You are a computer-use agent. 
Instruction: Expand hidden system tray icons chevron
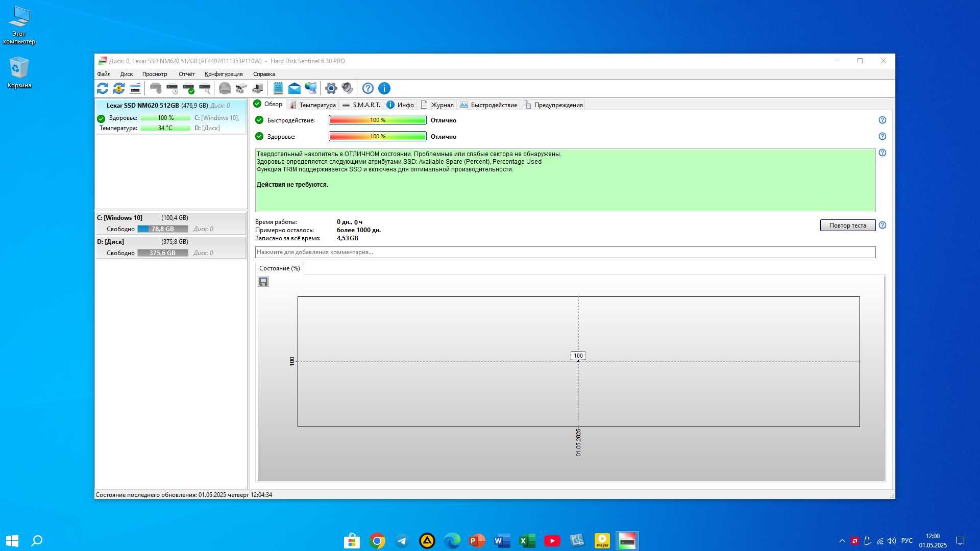pos(842,541)
